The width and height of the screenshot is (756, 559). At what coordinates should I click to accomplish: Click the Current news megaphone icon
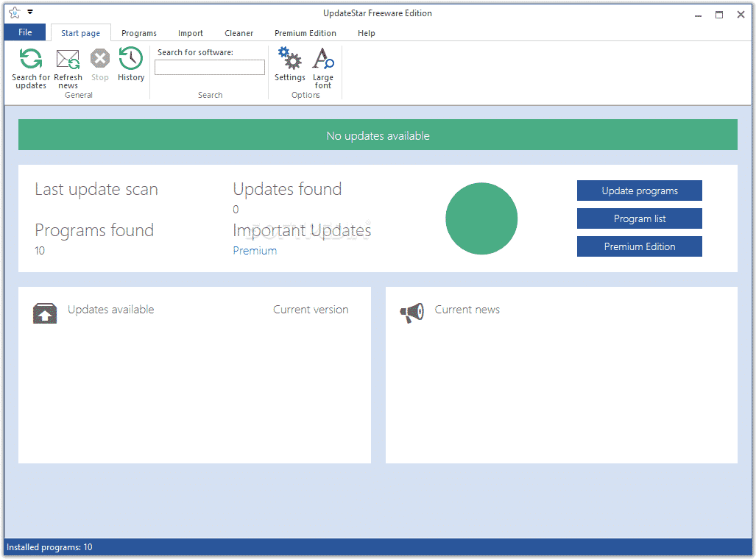[x=411, y=313]
